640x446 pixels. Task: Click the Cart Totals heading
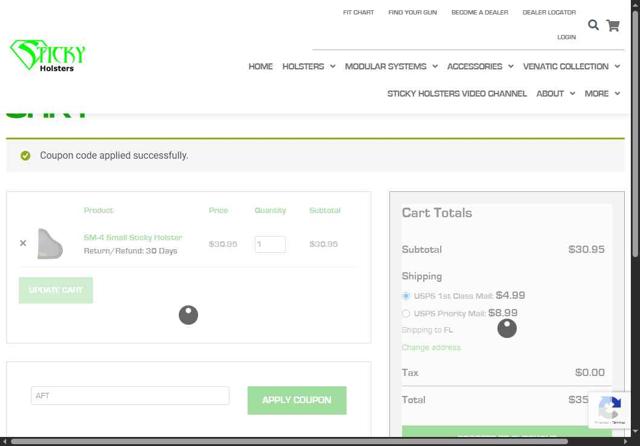(x=437, y=213)
